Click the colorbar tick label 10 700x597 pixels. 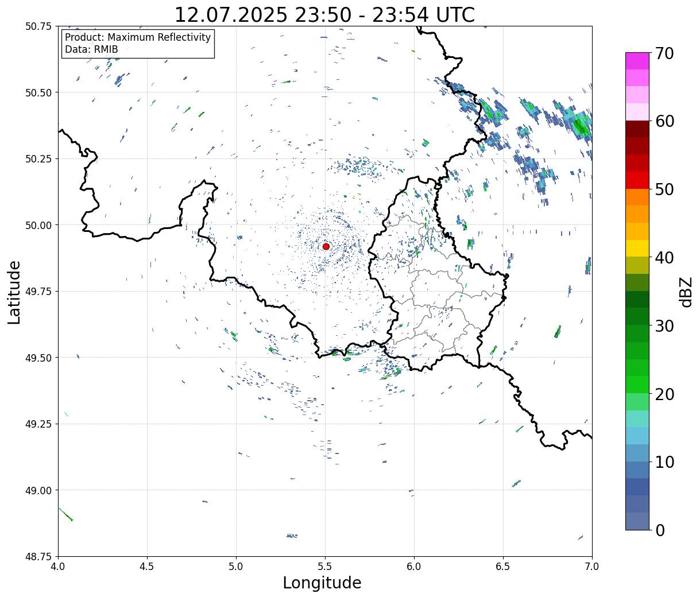coord(664,462)
